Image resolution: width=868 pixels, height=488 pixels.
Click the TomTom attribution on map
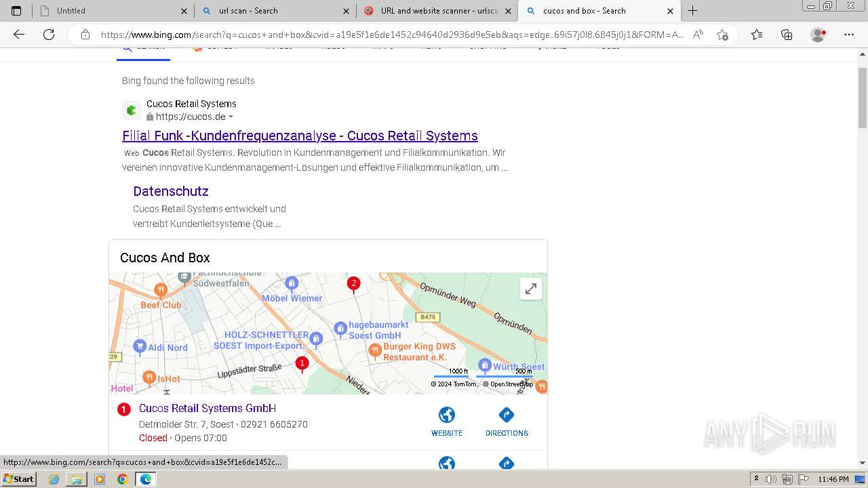pos(454,384)
